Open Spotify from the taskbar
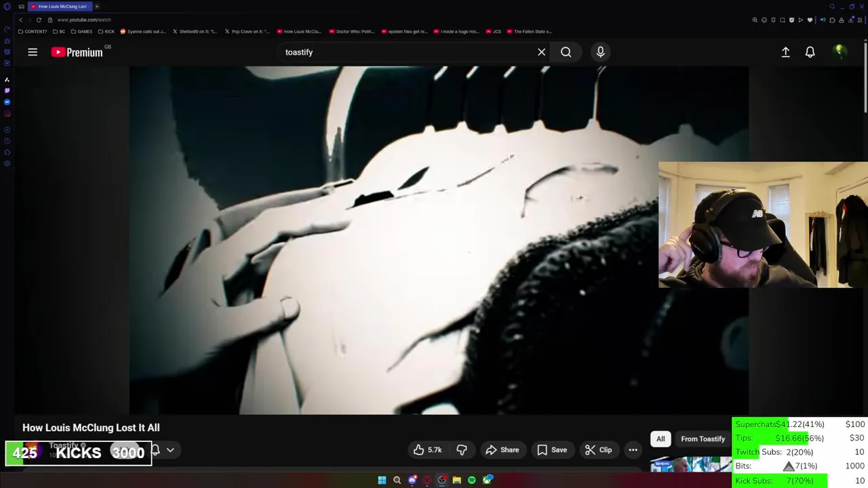This screenshot has width=868, height=488. (471, 481)
